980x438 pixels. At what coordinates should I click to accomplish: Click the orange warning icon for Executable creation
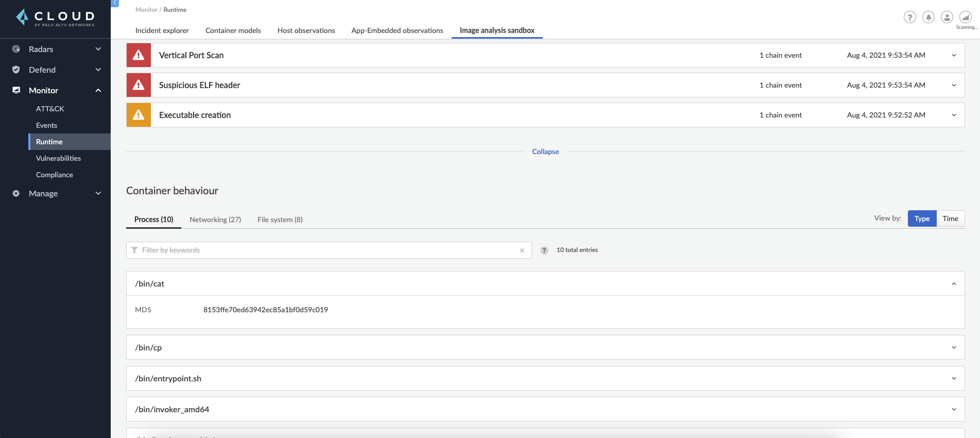(x=139, y=115)
